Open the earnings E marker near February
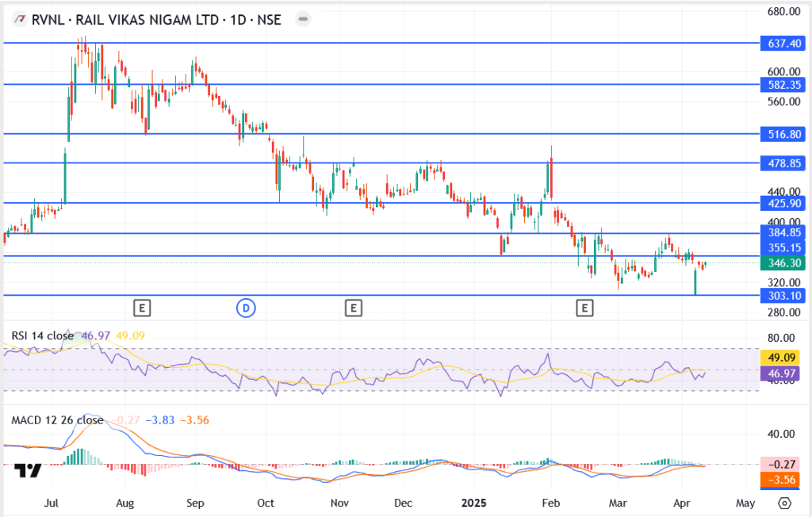Image resolution: width=812 pixels, height=517 pixels. click(584, 307)
